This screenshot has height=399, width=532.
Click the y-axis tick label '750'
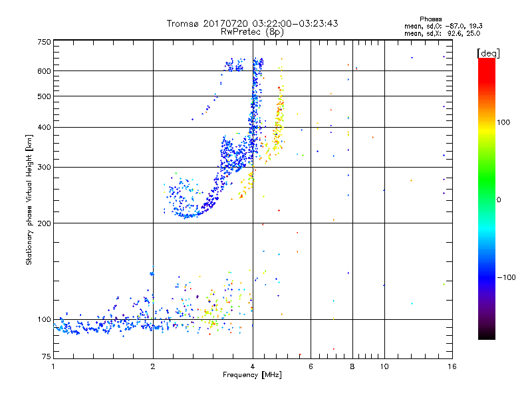click(x=44, y=42)
